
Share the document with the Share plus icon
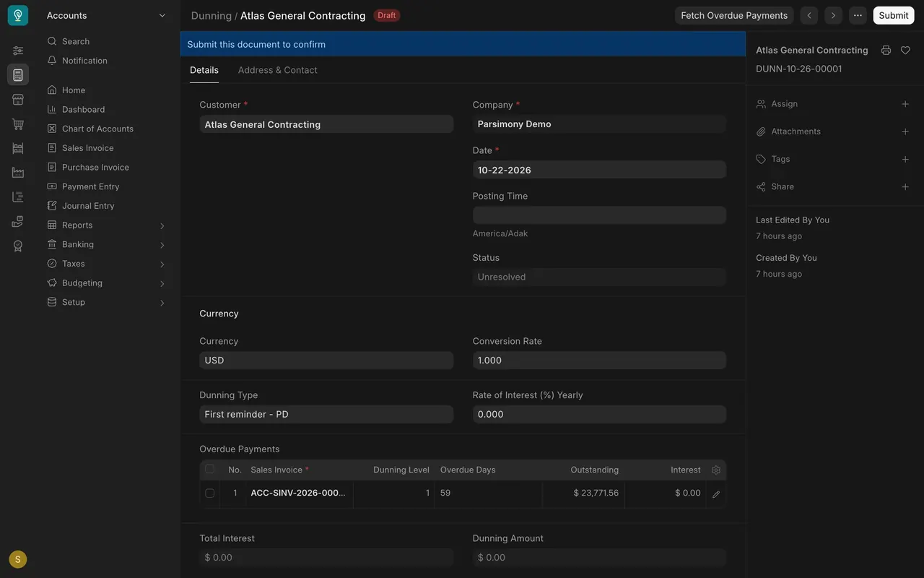click(x=905, y=186)
